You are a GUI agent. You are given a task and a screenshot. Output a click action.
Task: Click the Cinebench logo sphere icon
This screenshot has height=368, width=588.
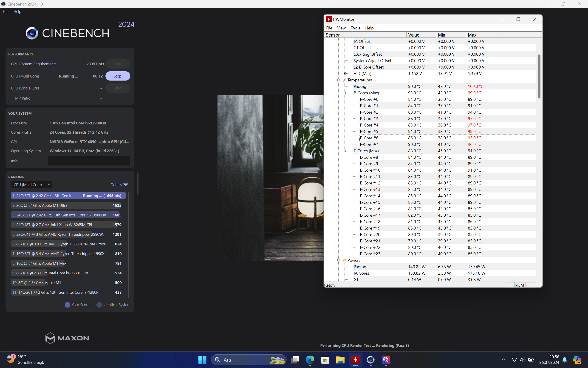pyautogui.click(x=32, y=33)
